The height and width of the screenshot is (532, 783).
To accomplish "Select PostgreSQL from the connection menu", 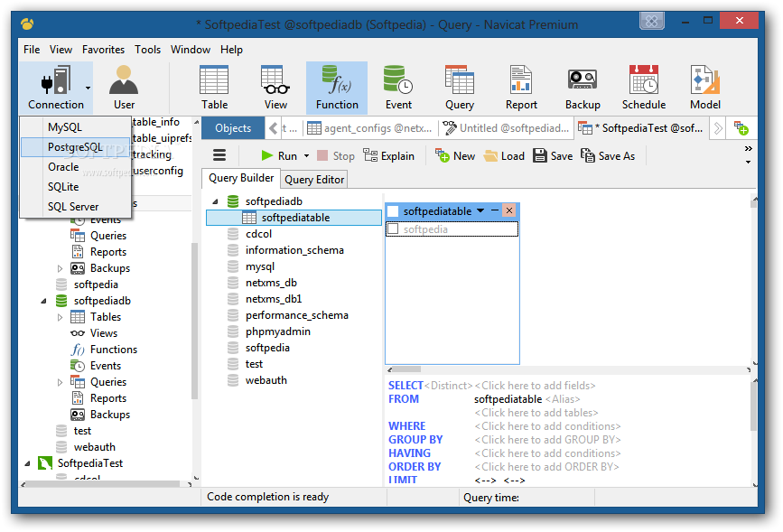I will pyautogui.click(x=75, y=147).
